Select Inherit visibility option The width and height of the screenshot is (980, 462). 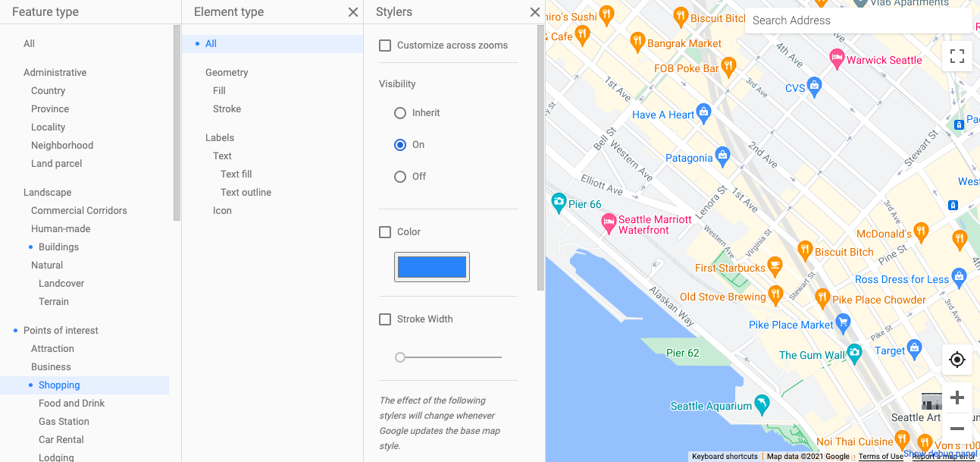pos(400,113)
